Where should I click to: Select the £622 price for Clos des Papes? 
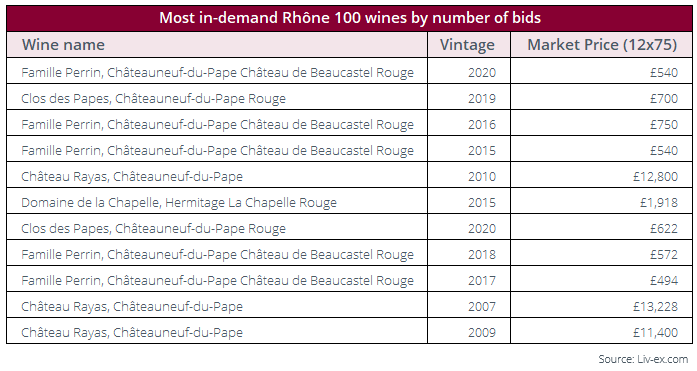click(664, 228)
